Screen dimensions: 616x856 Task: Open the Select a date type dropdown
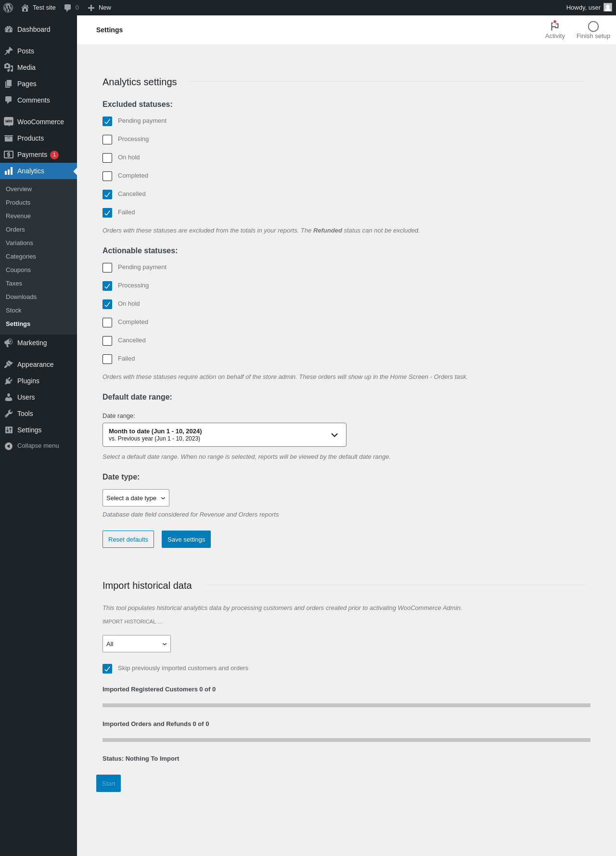coord(136,498)
